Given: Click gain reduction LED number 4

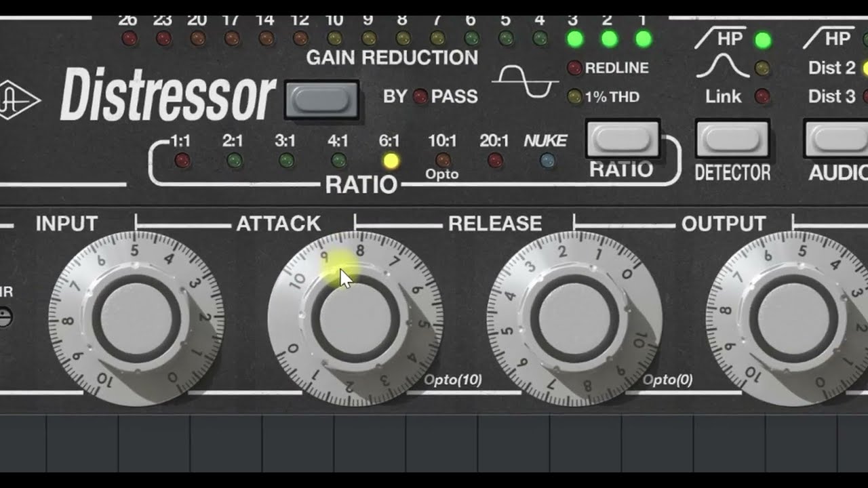Looking at the screenshot, I should click(540, 39).
